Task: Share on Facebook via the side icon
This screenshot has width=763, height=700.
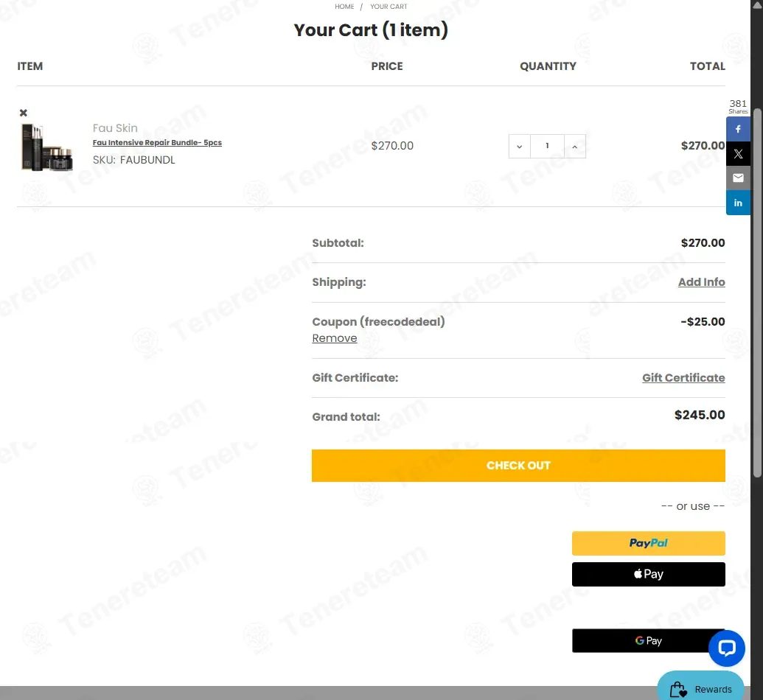Action: click(x=738, y=129)
